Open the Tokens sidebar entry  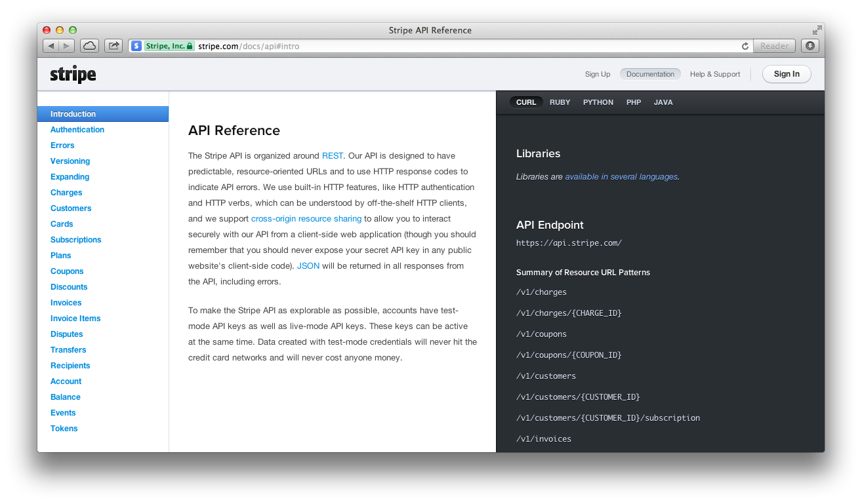click(x=64, y=429)
